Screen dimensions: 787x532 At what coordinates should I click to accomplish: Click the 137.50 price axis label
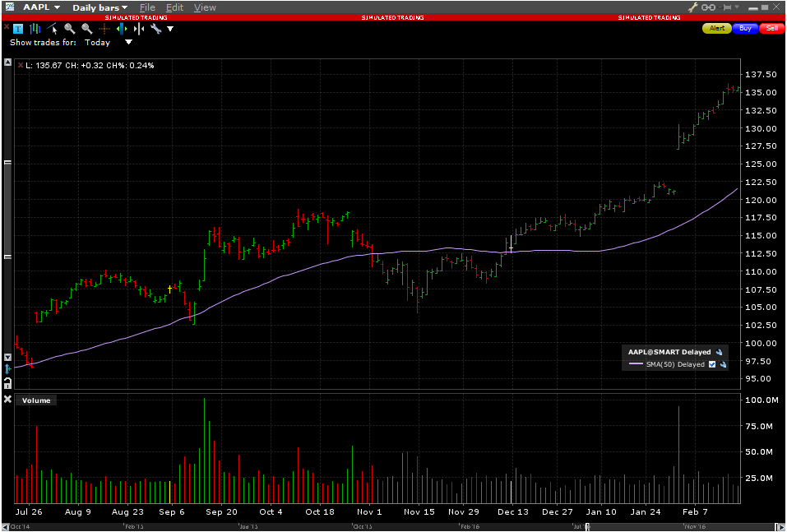click(761, 75)
